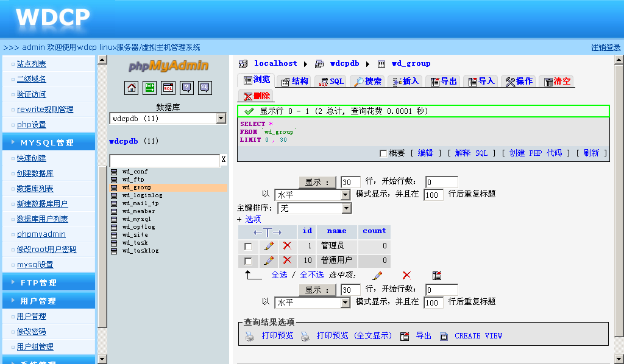Screen dimensions: 624x364
Task: Click export icon beside 选中项 below the table
Action: 436,275
